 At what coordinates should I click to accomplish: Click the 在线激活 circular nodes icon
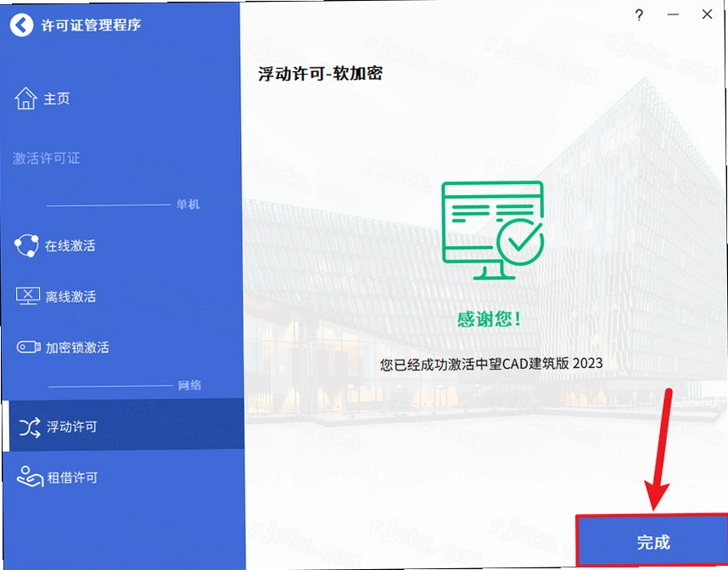[x=26, y=245]
